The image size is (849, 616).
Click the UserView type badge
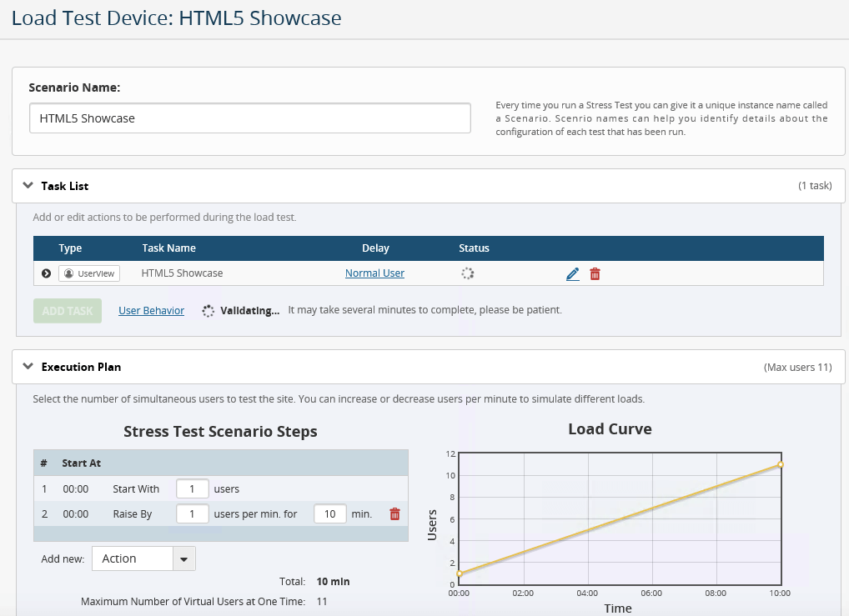click(x=89, y=273)
